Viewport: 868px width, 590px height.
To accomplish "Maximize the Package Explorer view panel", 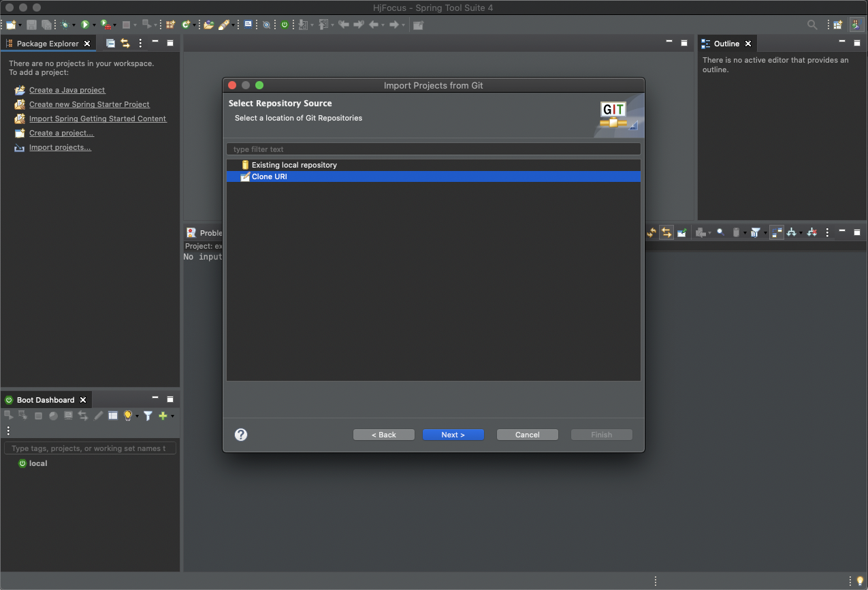I will [x=170, y=43].
